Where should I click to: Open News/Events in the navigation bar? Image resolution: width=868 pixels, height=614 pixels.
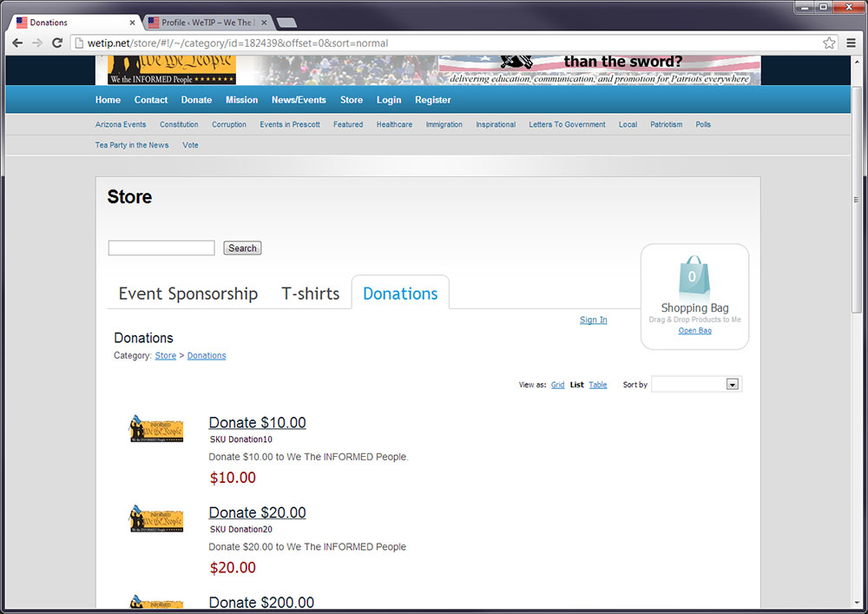tap(299, 100)
